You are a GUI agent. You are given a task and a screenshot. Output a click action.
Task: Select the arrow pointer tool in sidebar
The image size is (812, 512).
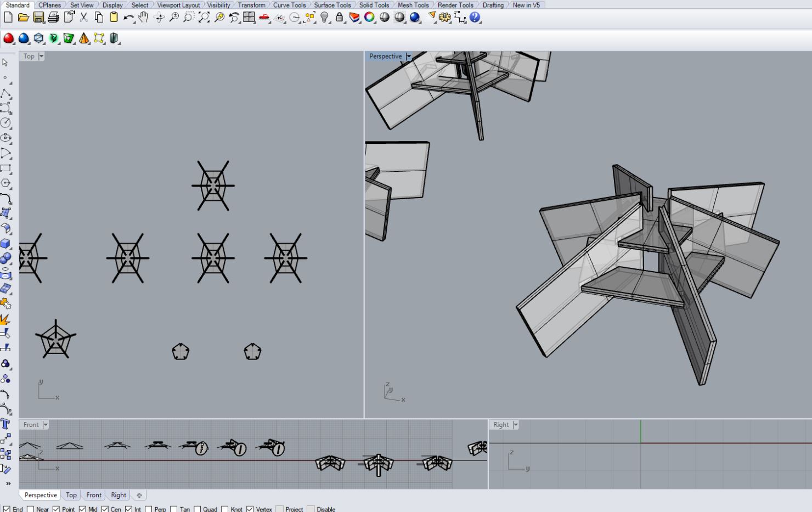(5, 63)
